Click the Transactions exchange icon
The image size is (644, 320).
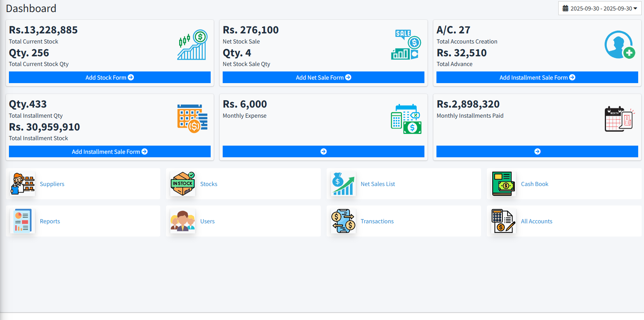point(343,221)
